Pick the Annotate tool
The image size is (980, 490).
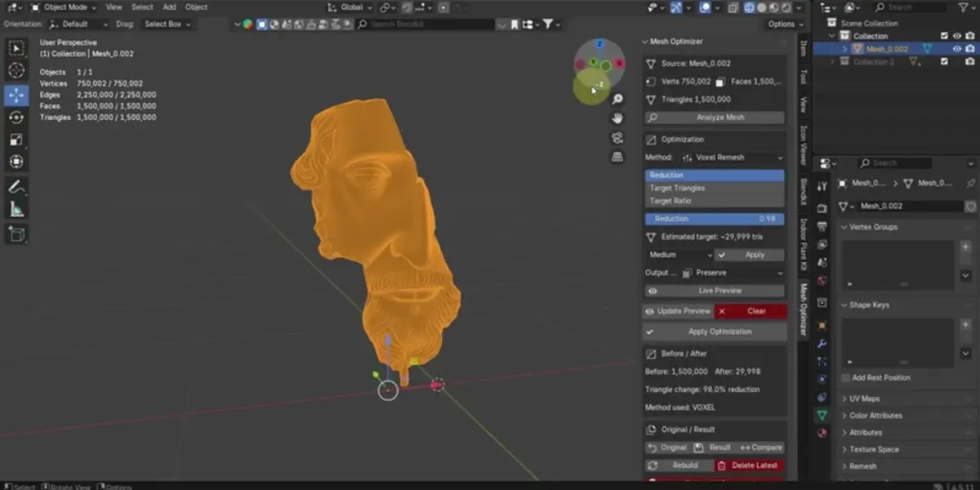(16, 187)
